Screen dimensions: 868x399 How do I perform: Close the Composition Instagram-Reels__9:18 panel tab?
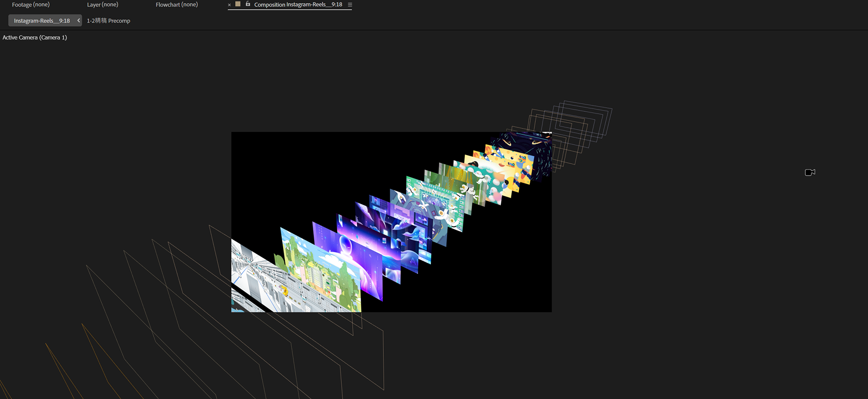pyautogui.click(x=229, y=5)
